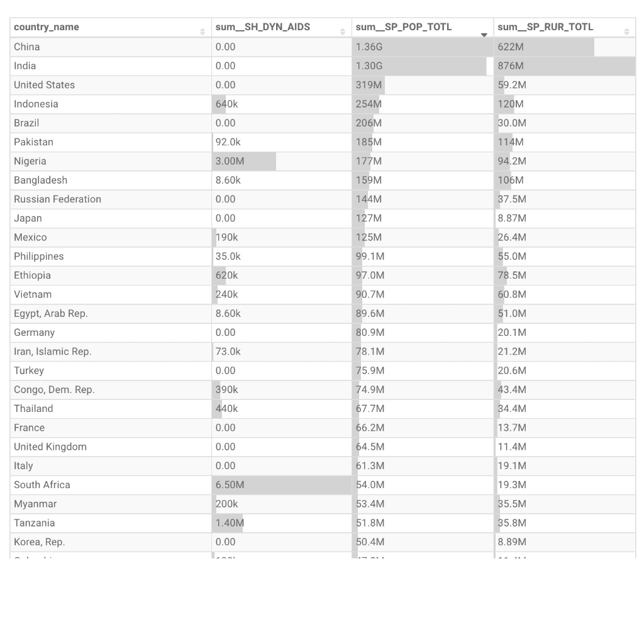The width and height of the screenshot is (644, 644).
Task: Select Tanzania 1.40M AIDS cell
Action: coord(282,523)
